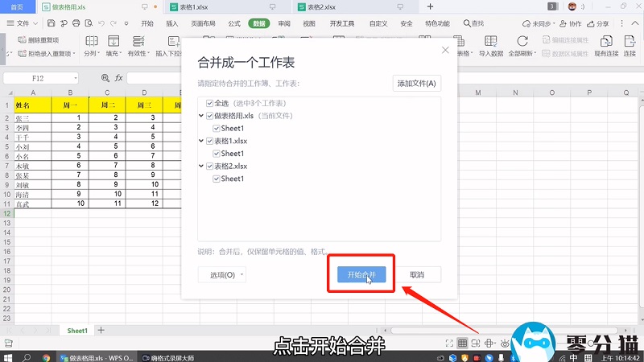This screenshot has width=644, height=362.
Task: Click the 开始合并 button
Action: pos(361,275)
